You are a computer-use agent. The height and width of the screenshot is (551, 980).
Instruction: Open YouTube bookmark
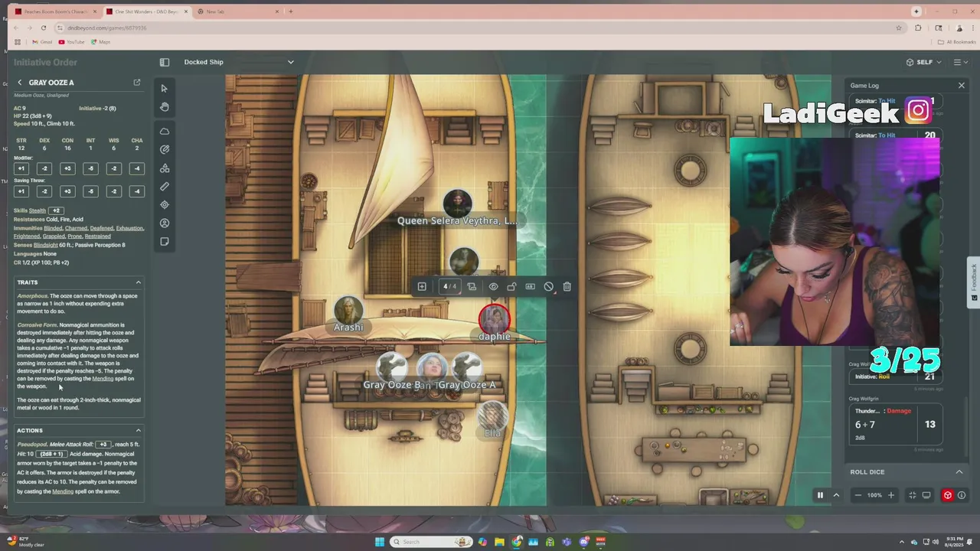coord(71,42)
